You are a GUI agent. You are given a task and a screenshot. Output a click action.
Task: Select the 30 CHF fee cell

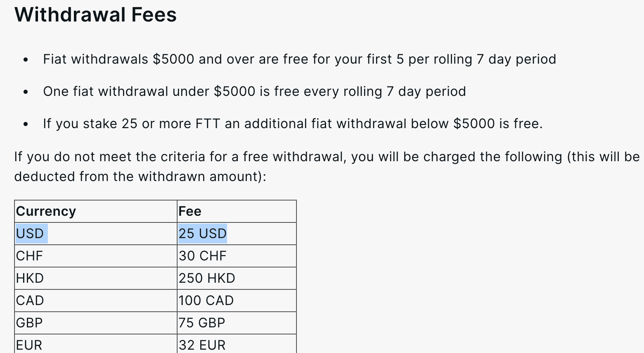[237, 256]
